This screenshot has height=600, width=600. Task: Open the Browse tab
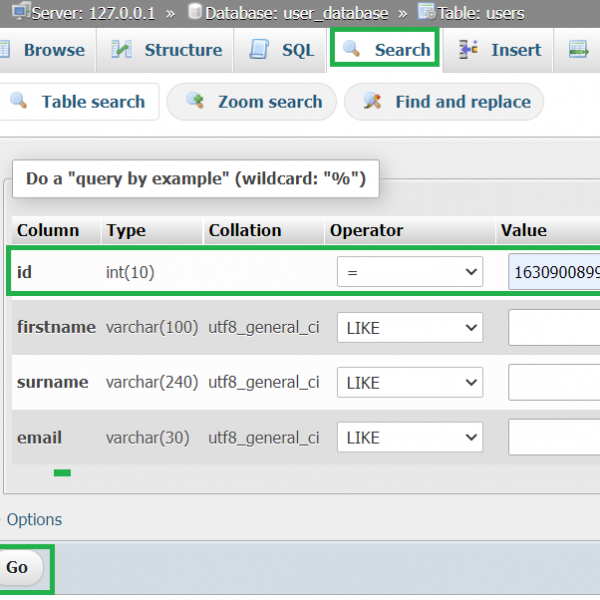click(x=52, y=50)
